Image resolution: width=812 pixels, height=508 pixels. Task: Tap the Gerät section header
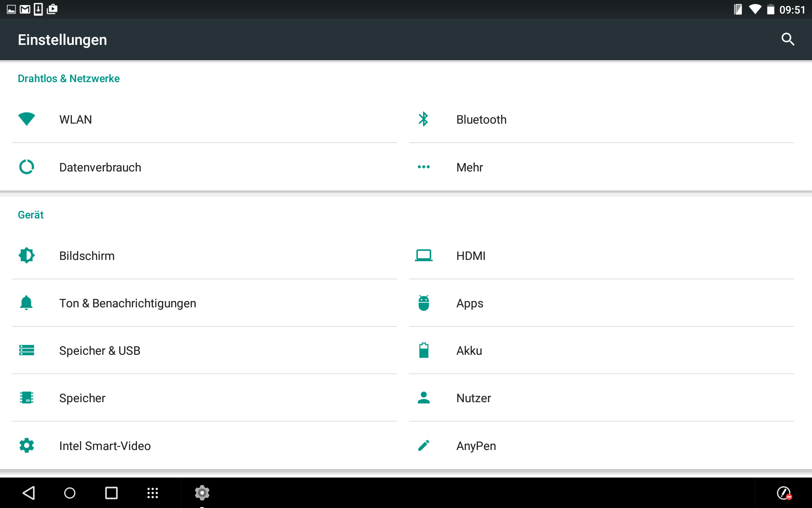tap(30, 215)
